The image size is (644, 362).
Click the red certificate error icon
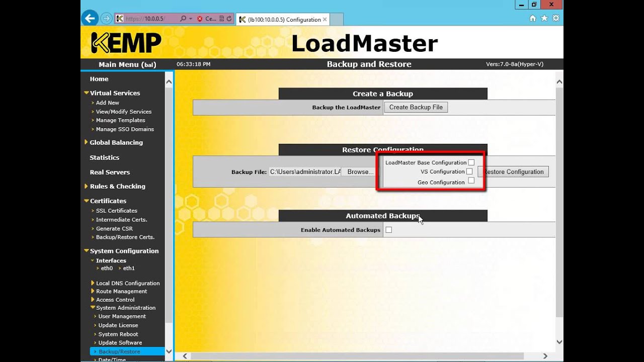(200, 19)
